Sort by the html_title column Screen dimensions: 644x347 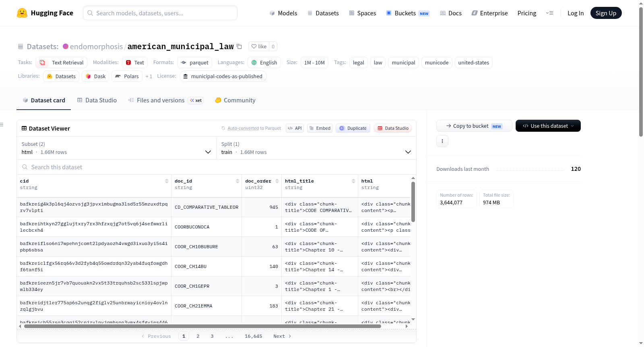(x=353, y=181)
